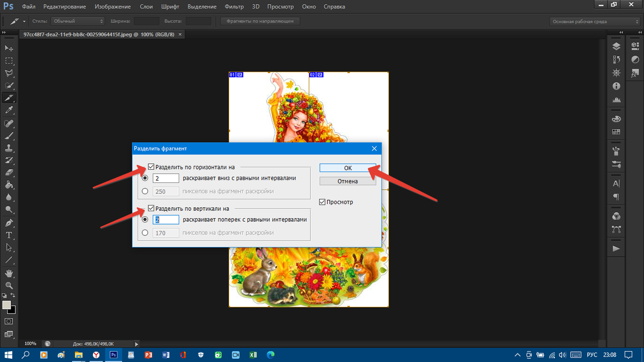Select vertical 'пикселов на фрагмент' radio with 170

tap(145, 233)
